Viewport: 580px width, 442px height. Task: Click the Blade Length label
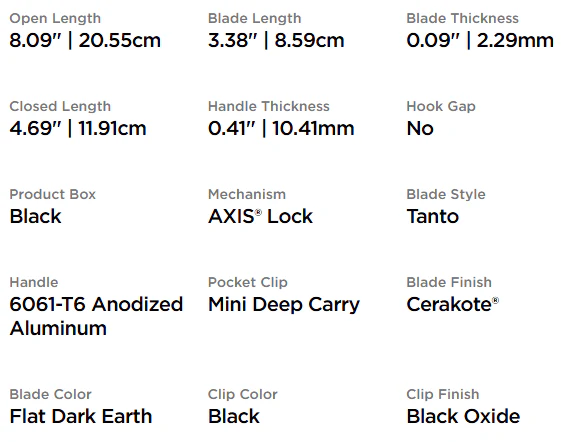coord(254,18)
